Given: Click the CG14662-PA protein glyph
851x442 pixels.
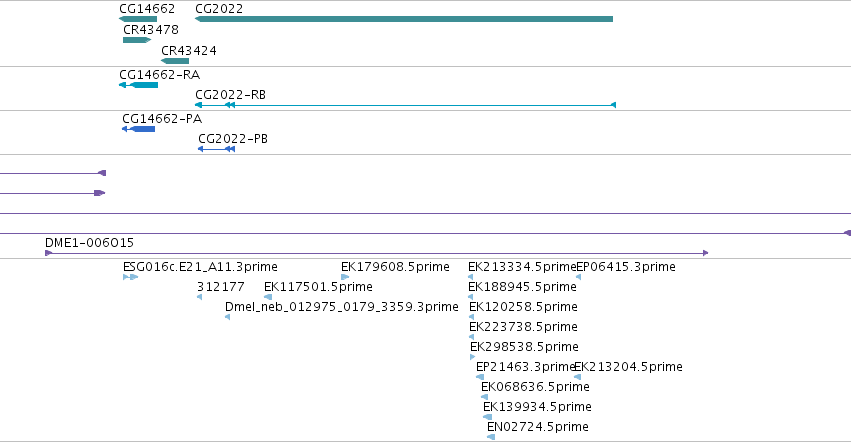Looking at the screenshot, I should pyautogui.click(x=138, y=129).
